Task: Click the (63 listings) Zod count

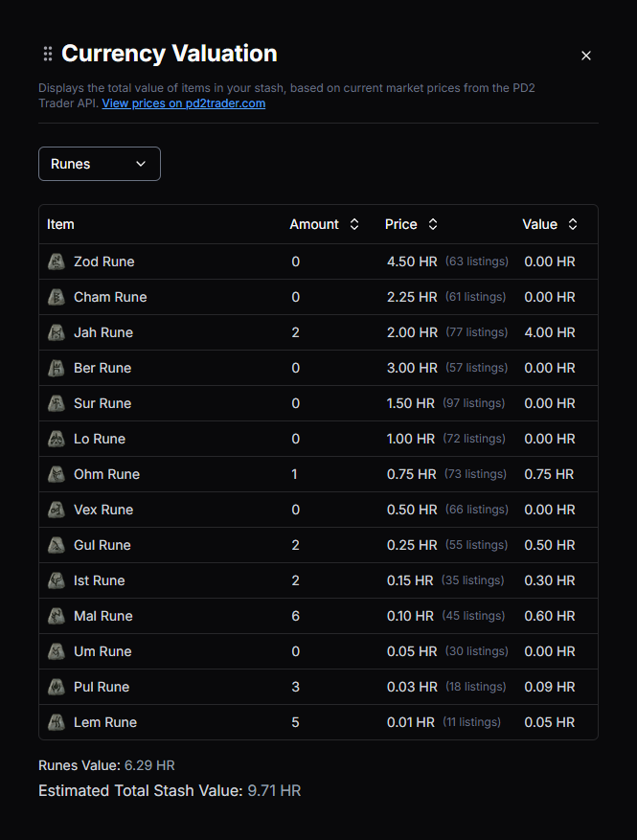Action: click(x=477, y=261)
